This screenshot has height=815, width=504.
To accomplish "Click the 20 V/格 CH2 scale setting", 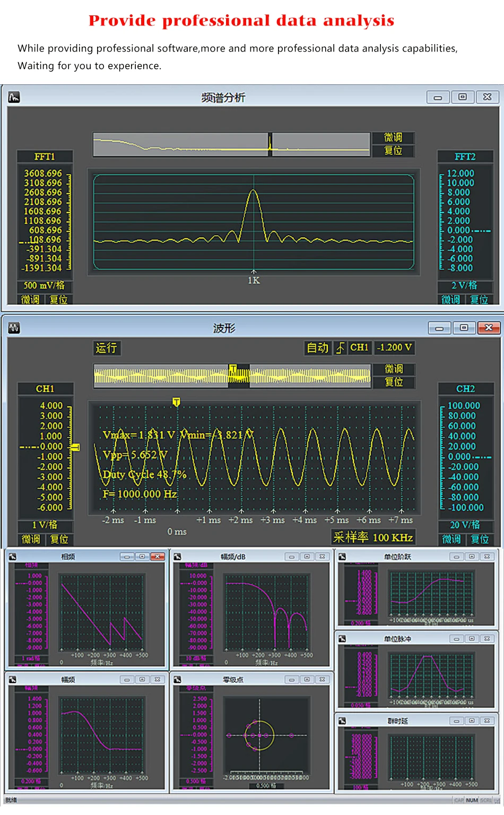I will pyautogui.click(x=465, y=525).
